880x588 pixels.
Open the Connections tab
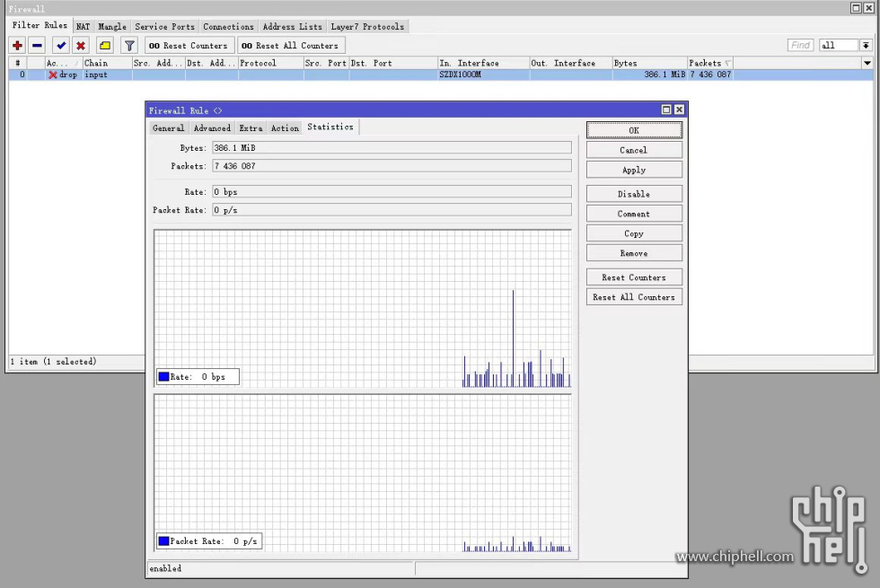pos(228,26)
